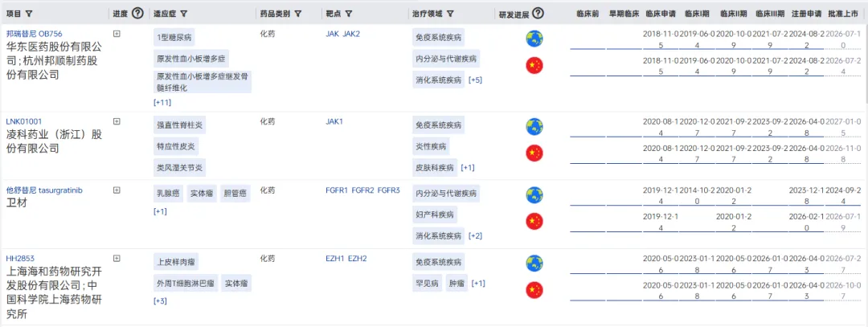This screenshot has height=327, width=868.
Task: Expand progress for 他舒替尼 tasurgratinib row
Action: [117, 190]
